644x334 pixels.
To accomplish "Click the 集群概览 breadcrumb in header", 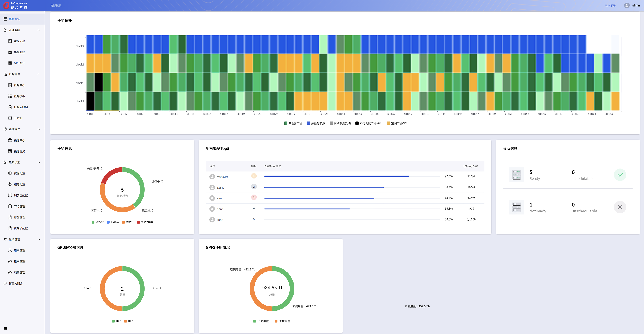I will 56,6.
